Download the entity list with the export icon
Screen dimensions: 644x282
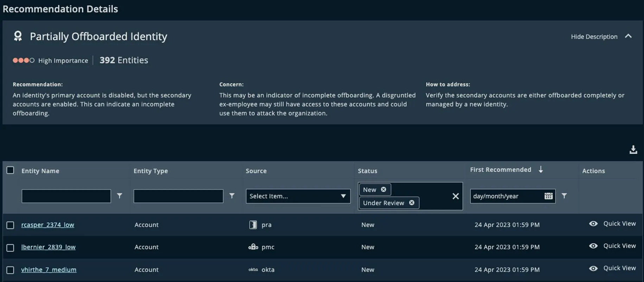pos(633,150)
